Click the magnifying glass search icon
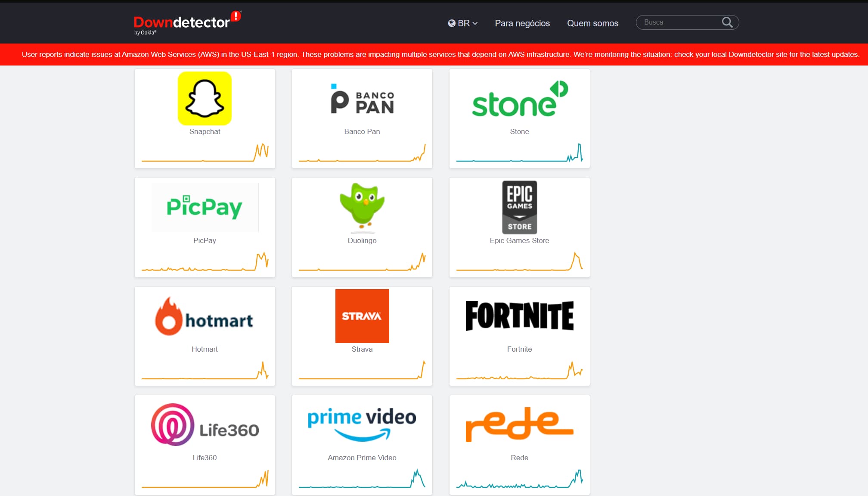 click(x=727, y=22)
